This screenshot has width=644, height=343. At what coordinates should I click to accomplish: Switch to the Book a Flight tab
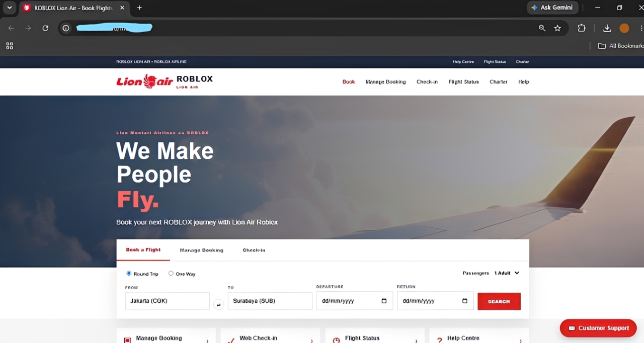[143, 250]
